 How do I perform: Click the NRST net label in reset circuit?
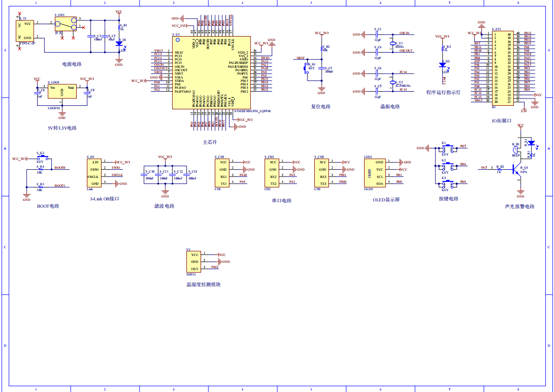point(301,58)
